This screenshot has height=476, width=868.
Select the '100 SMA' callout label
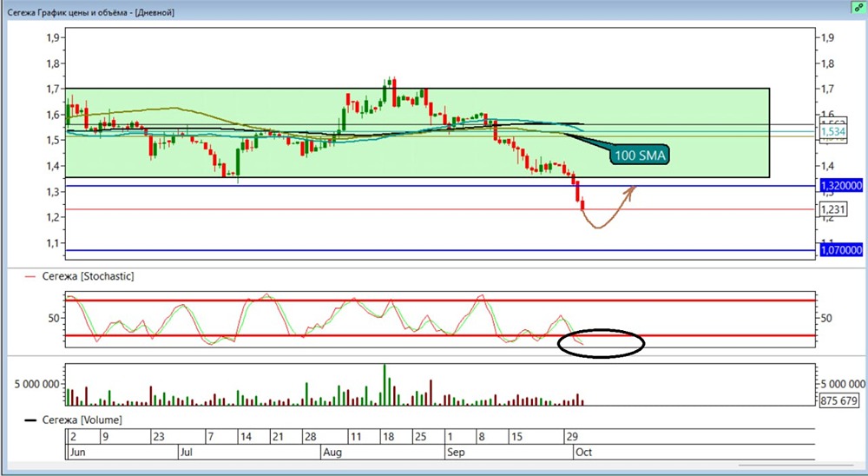[x=640, y=155]
